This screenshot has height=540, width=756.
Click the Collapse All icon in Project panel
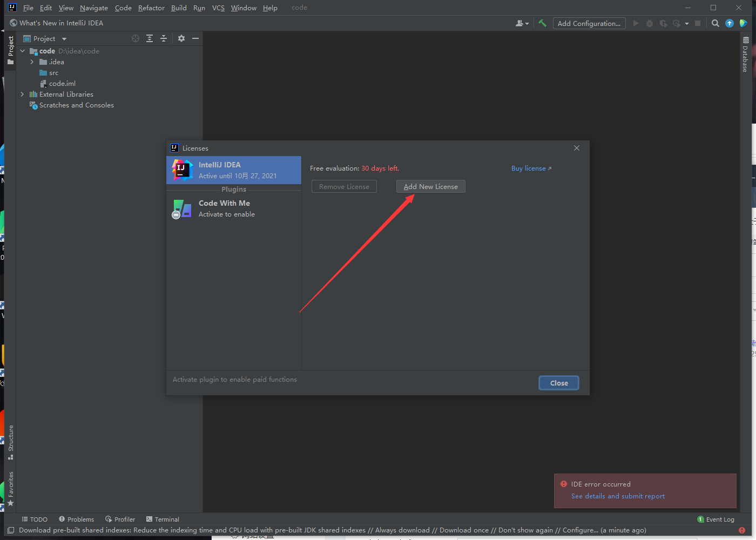pos(164,38)
